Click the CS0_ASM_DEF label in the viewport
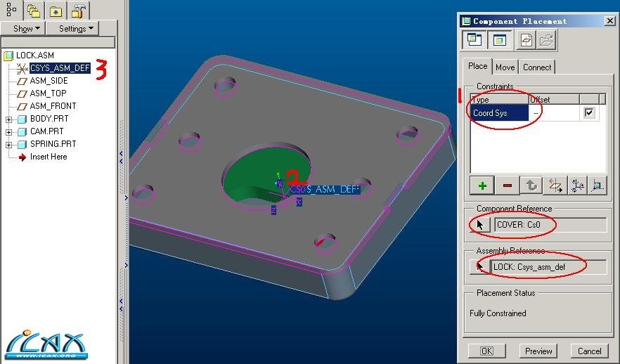 (324, 189)
